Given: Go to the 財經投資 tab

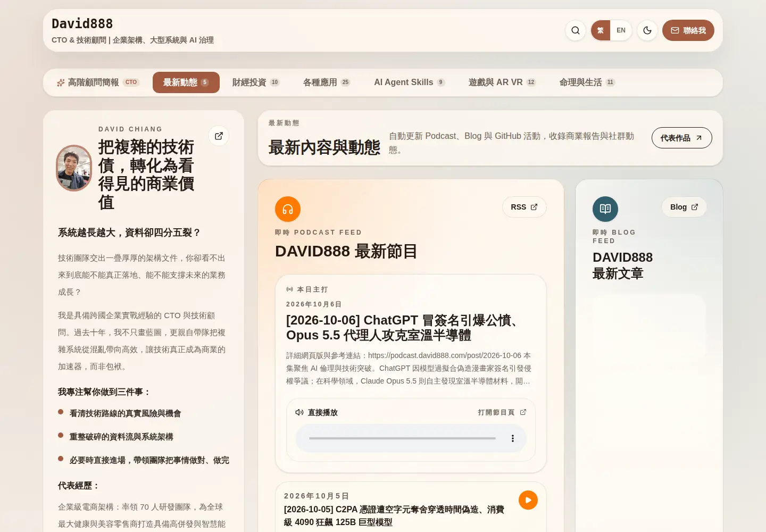Looking at the screenshot, I should click(x=256, y=82).
